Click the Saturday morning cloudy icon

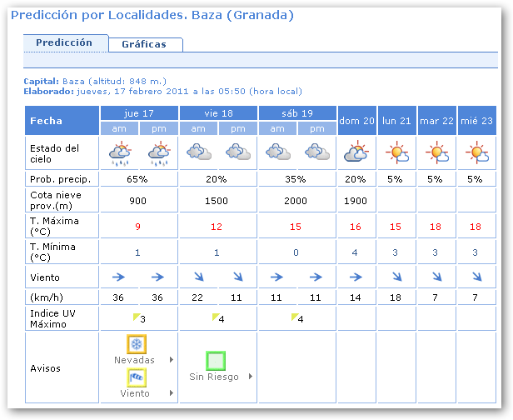click(278, 152)
